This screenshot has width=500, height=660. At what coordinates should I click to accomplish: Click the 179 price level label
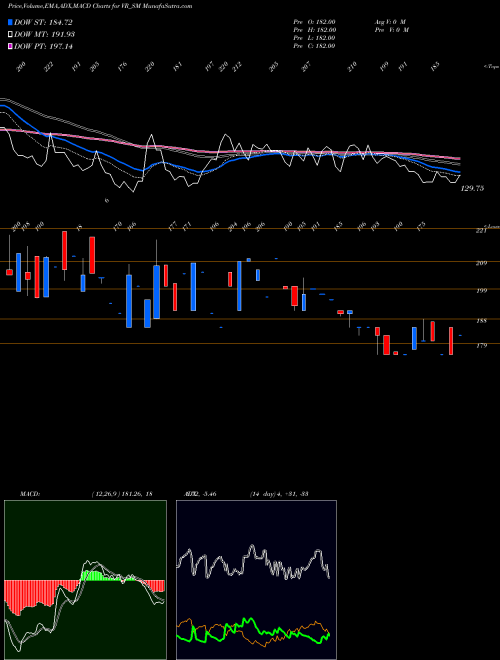tap(481, 346)
